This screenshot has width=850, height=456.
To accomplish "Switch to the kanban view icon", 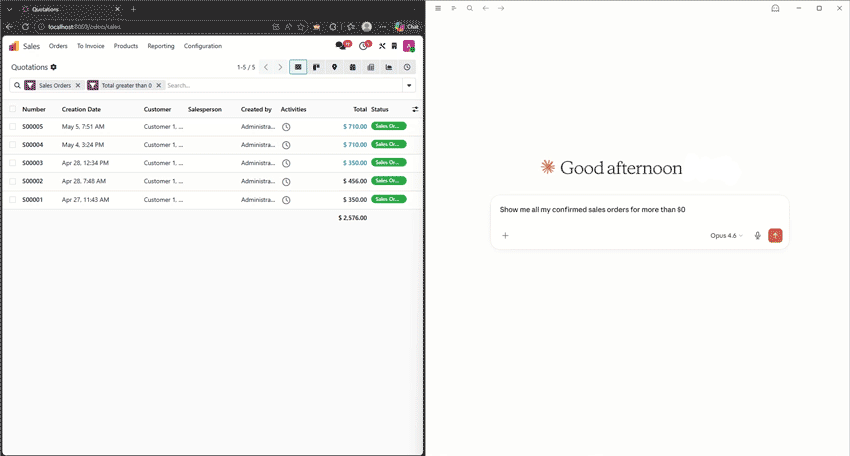I will coord(316,67).
